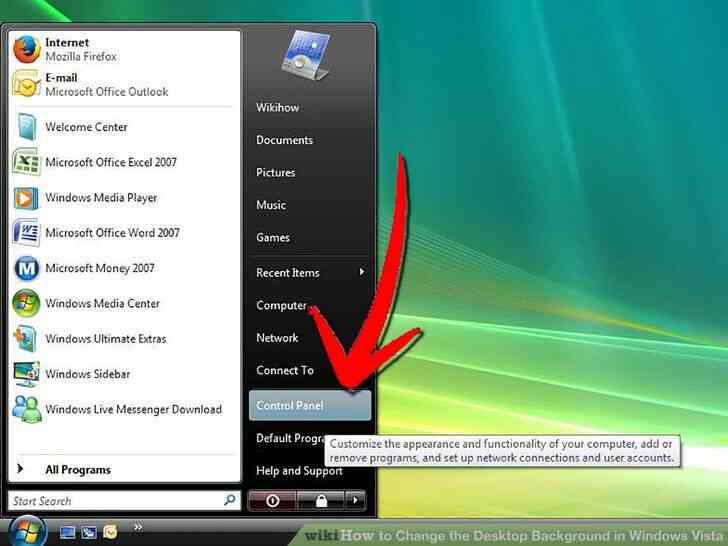Screen dimensions: 728x546
Task: Select Microsoft Office Excel 2007 label
Action: pyautogui.click(x=111, y=162)
